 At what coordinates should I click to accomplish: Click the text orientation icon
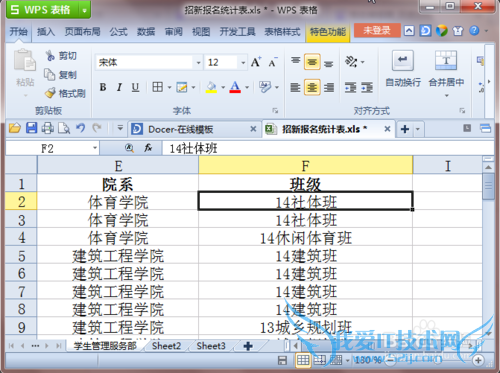[x=351, y=61]
